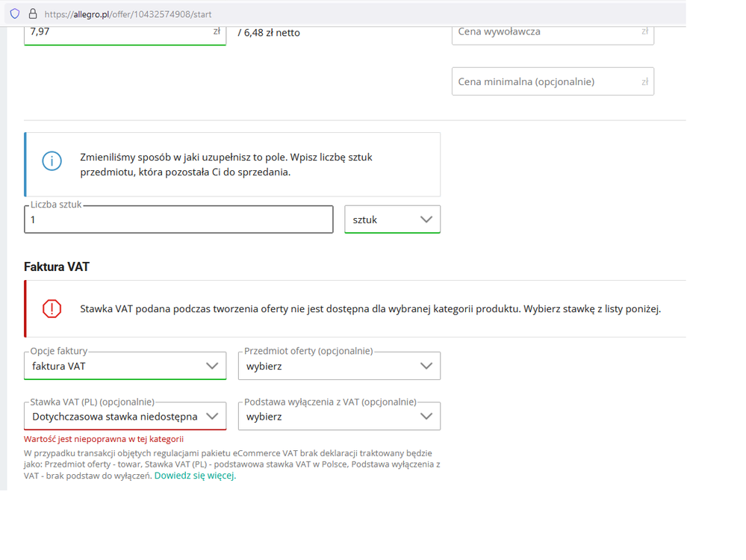Click the price field containing 7,97

click(x=119, y=31)
